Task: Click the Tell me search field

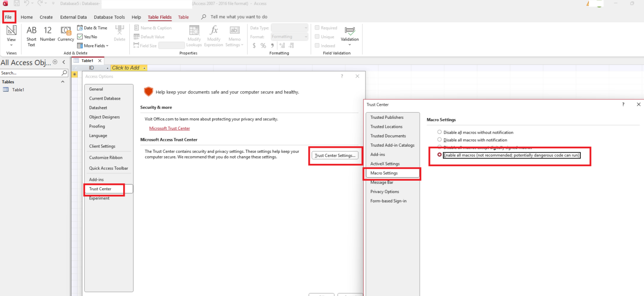Action: tap(239, 17)
